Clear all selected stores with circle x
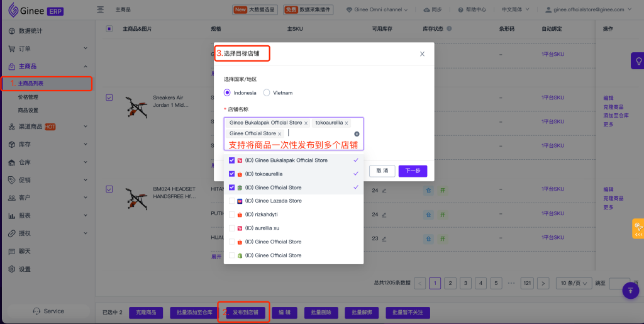 [357, 134]
